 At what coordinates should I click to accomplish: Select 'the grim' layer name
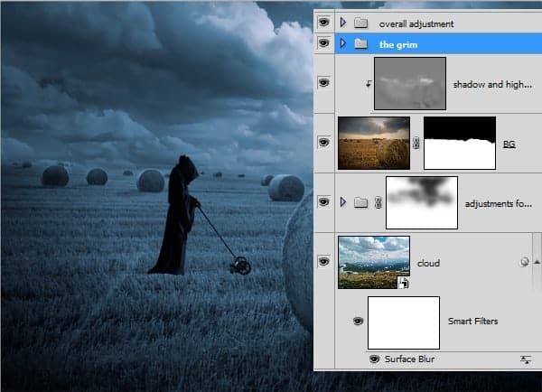(x=398, y=44)
